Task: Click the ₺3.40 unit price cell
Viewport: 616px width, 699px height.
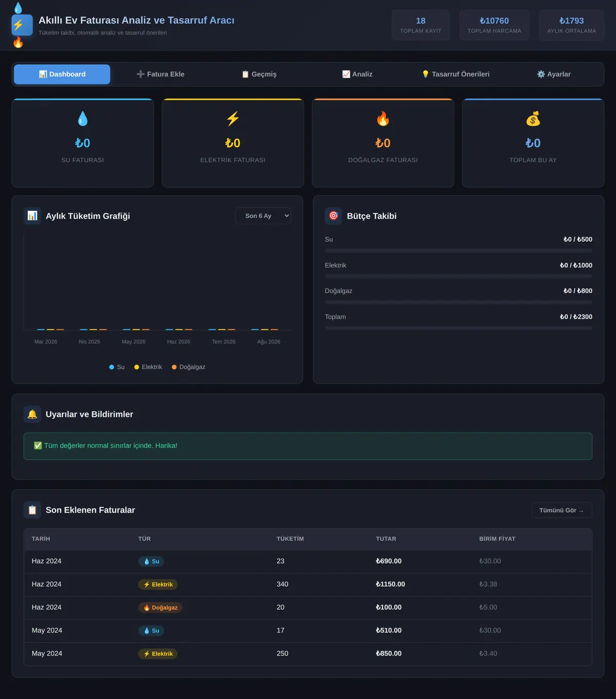Action: pos(488,653)
